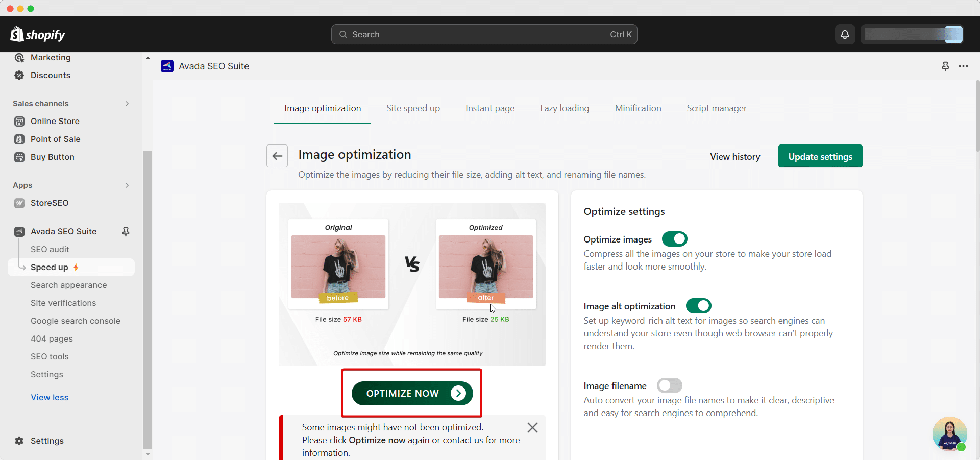
Task: Open the Instant page tab
Action: [490, 108]
